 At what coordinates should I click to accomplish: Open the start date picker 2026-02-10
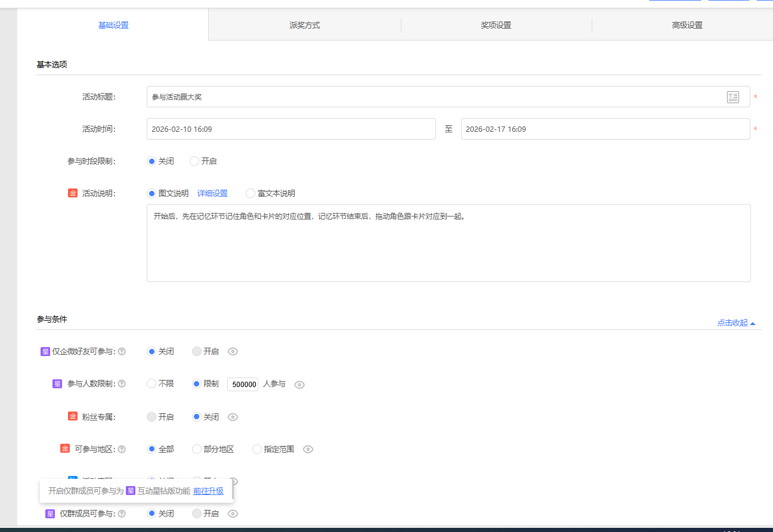291,129
